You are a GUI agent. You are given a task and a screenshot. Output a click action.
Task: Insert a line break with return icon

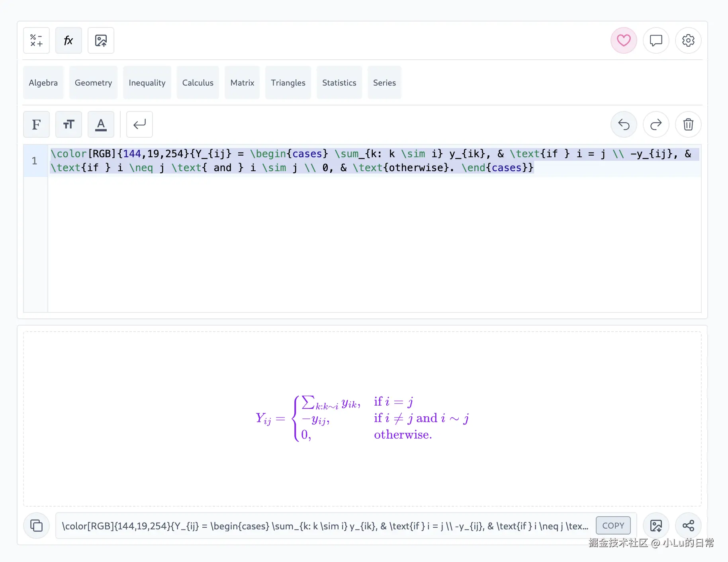tap(139, 125)
